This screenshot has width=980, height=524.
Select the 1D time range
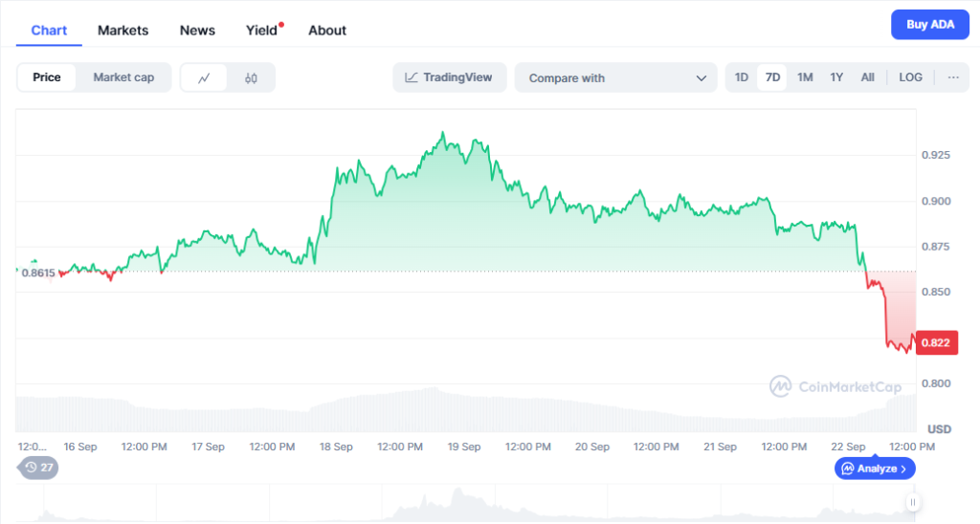[742, 77]
